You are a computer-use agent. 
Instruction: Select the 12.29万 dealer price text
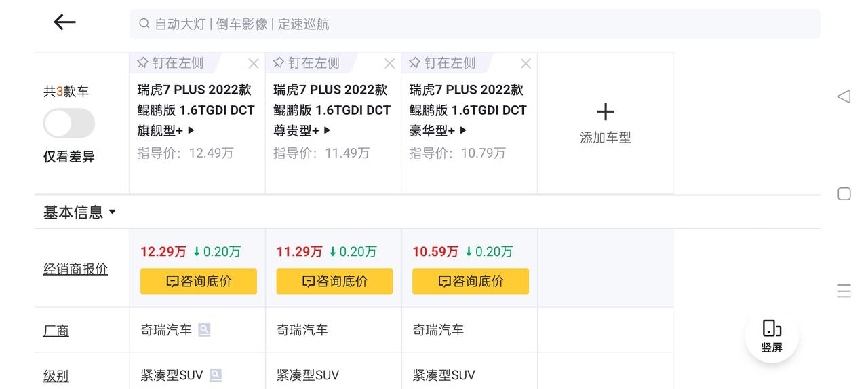(x=163, y=252)
